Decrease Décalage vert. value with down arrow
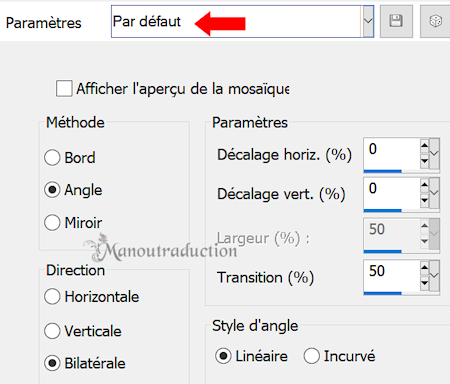 424,201
